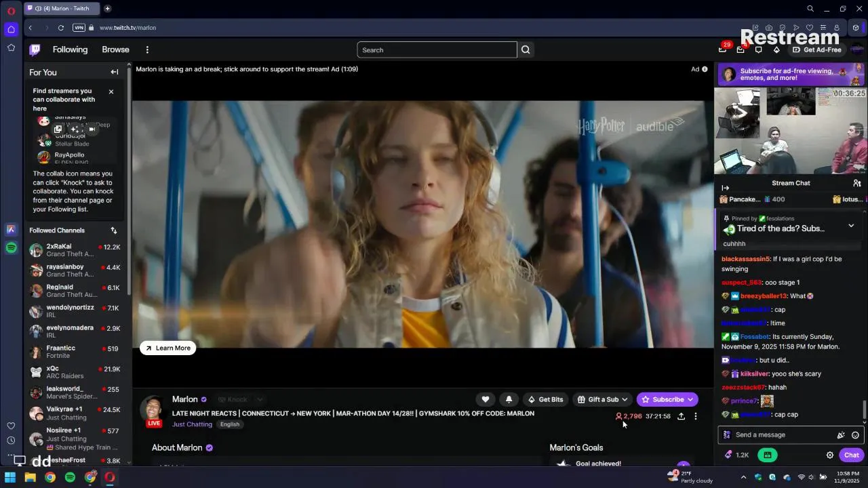Share the stream with the upload icon
The width and height of the screenshot is (868, 488).
click(681, 416)
